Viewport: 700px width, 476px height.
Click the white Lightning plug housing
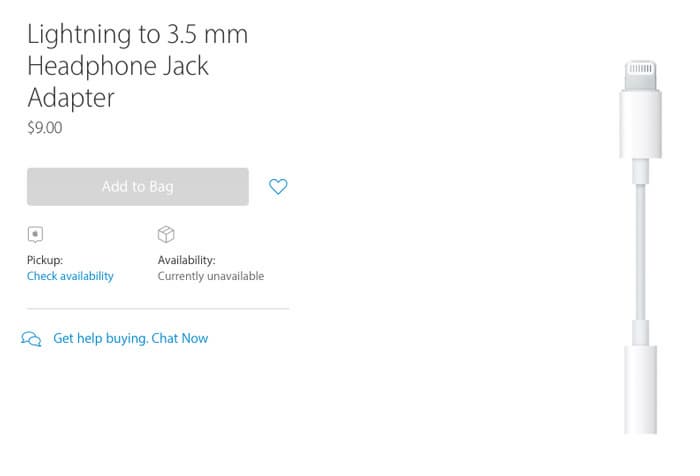640,125
